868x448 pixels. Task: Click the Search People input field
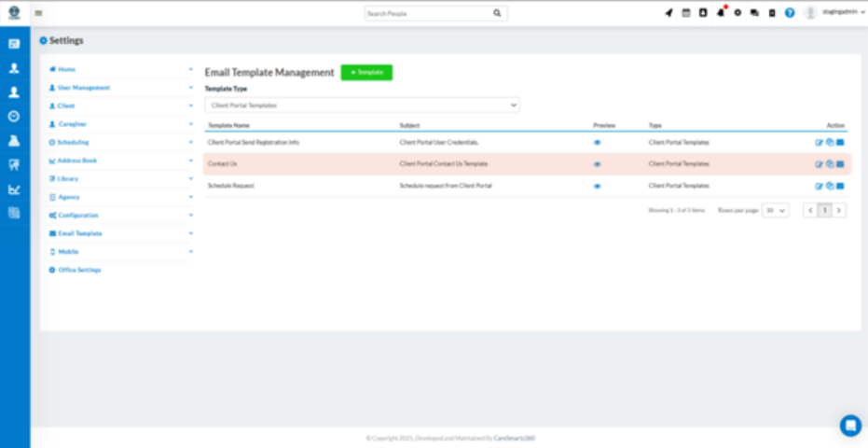point(427,13)
